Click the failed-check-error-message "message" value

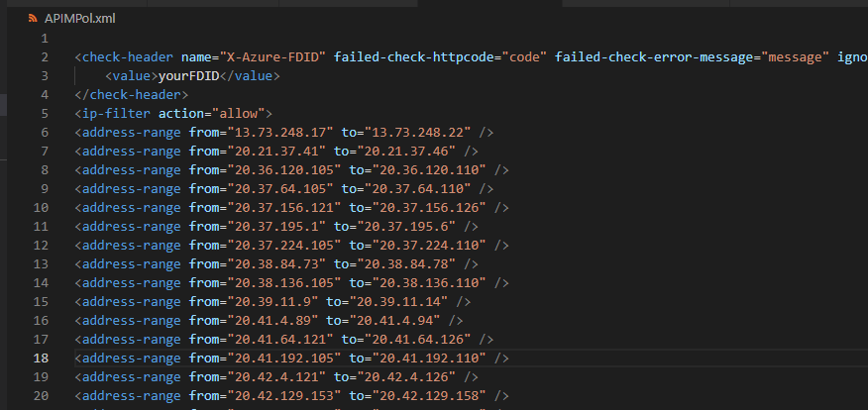[795, 57]
